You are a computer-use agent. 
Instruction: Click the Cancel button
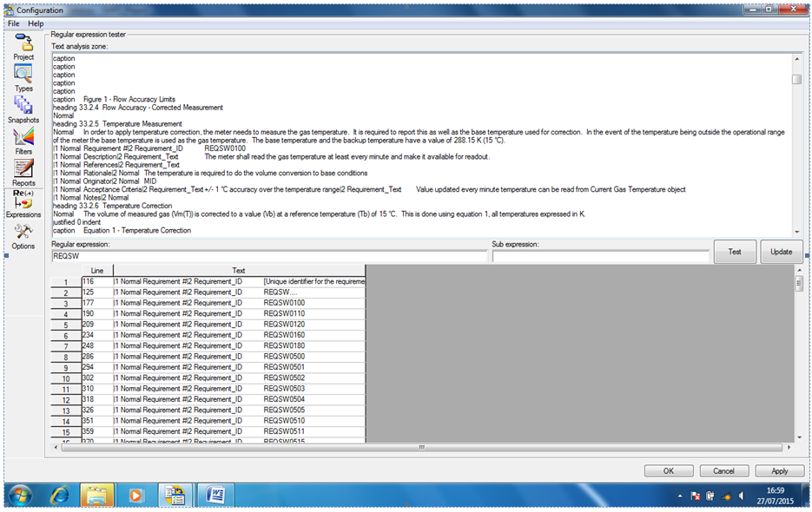point(724,470)
